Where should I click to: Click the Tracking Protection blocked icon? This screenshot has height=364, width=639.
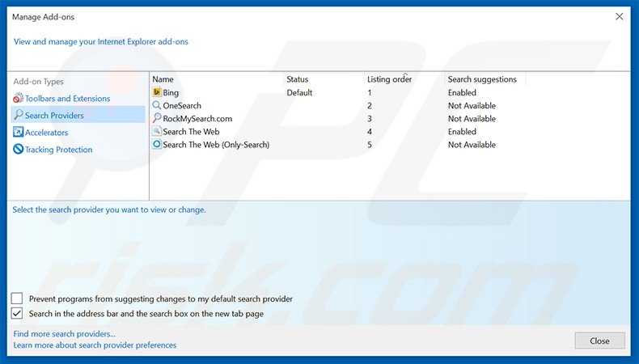click(x=18, y=149)
